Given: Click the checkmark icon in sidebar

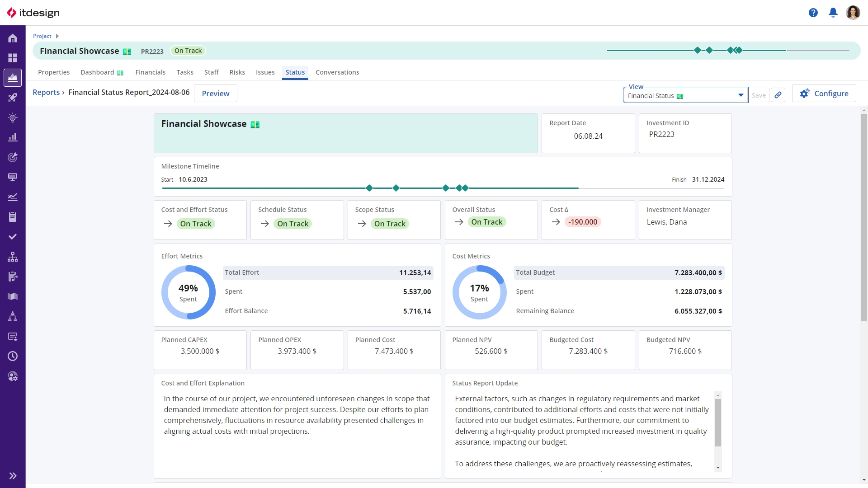Looking at the screenshot, I should (13, 237).
